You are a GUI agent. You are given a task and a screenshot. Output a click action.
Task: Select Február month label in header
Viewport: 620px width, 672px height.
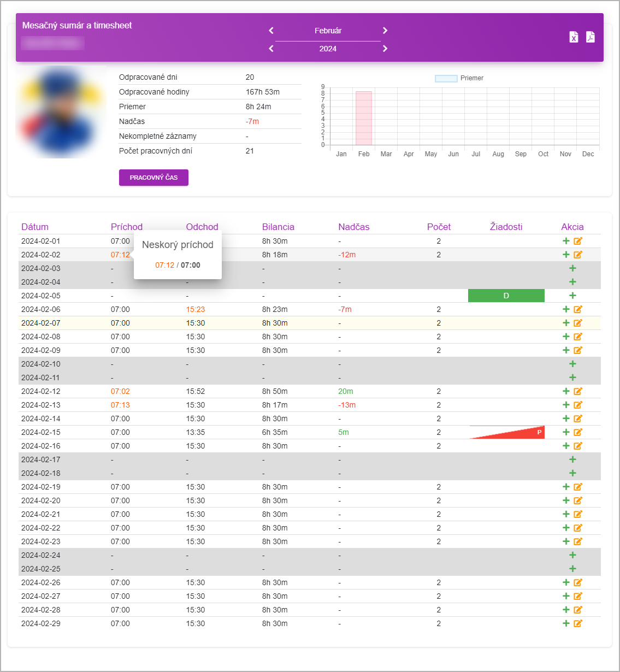[x=328, y=31]
